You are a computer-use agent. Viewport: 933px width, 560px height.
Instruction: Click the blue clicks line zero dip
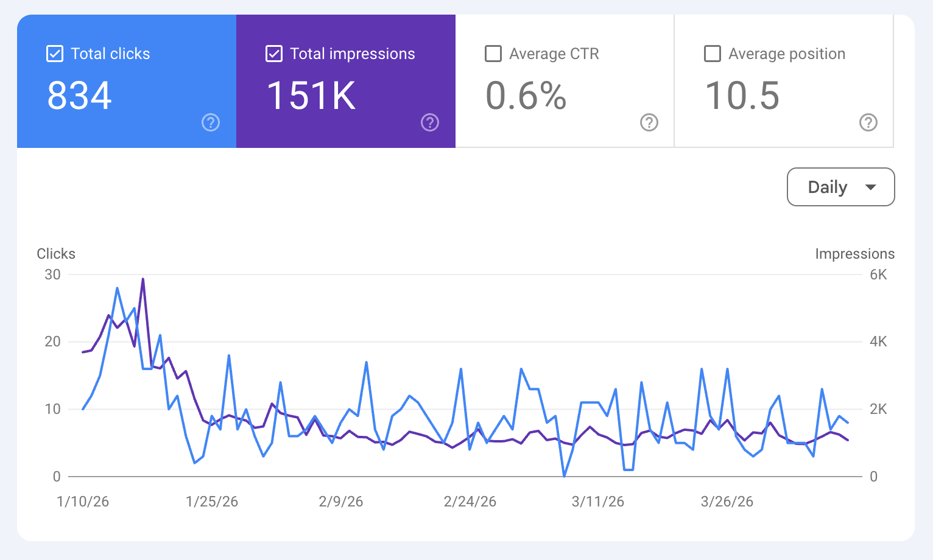click(565, 475)
